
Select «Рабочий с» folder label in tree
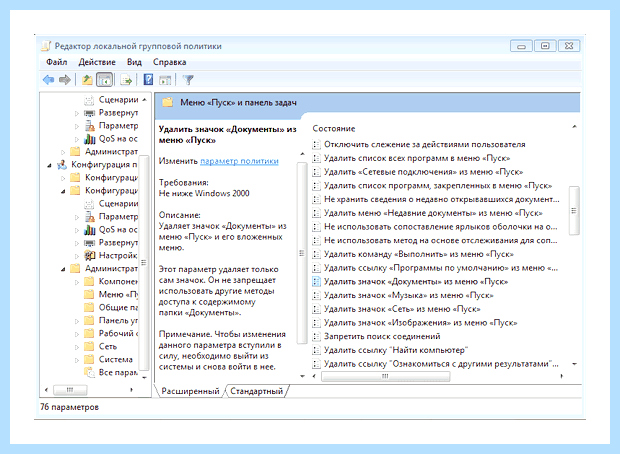[x=118, y=333]
